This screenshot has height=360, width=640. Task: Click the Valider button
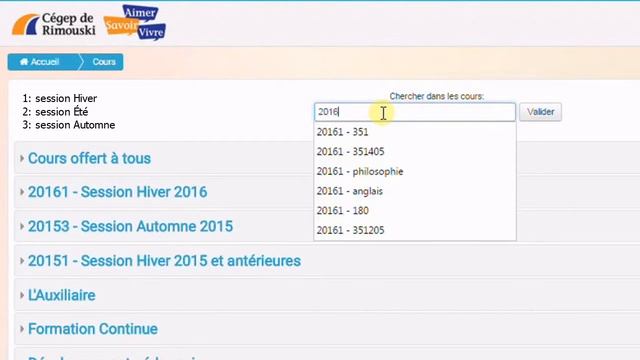pos(540,112)
